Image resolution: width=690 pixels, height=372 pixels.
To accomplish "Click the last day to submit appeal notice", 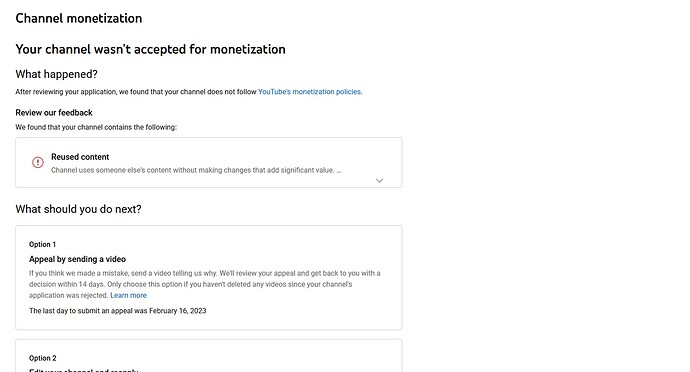I will pyautogui.click(x=117, y=310).
